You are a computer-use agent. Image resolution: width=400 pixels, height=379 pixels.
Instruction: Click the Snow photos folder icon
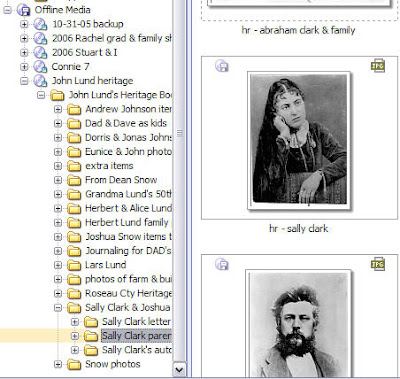coord(74,365)
